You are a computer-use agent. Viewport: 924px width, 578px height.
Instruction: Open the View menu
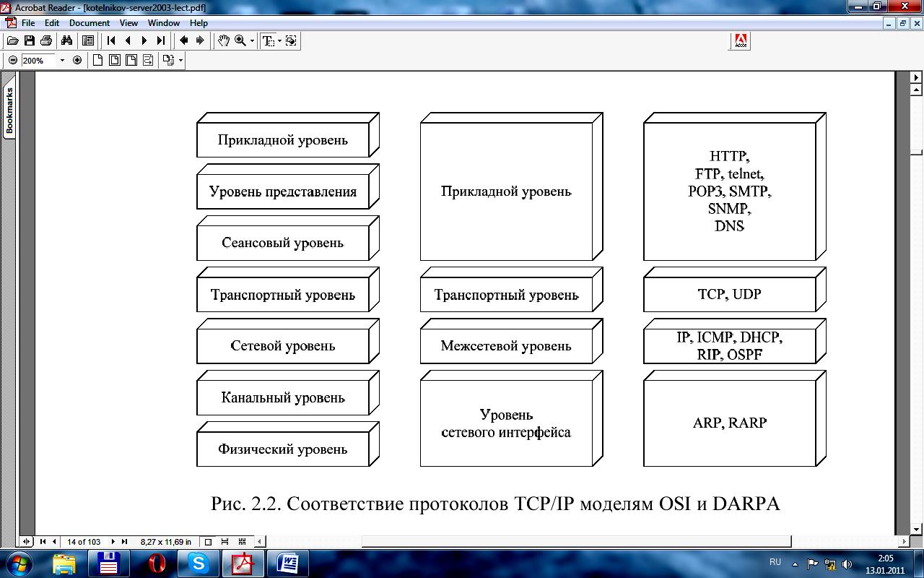coord(128,23)
